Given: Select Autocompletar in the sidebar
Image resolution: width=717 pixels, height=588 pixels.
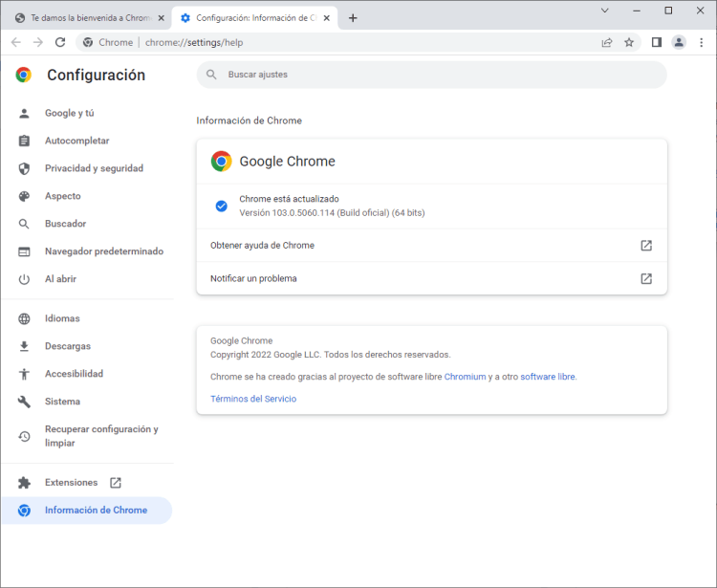Looking at the screenshot, I should click(76, 141).
